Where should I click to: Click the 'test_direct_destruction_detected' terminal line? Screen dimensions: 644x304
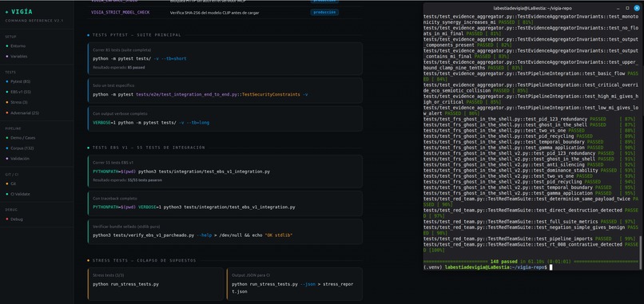point(531,213)
